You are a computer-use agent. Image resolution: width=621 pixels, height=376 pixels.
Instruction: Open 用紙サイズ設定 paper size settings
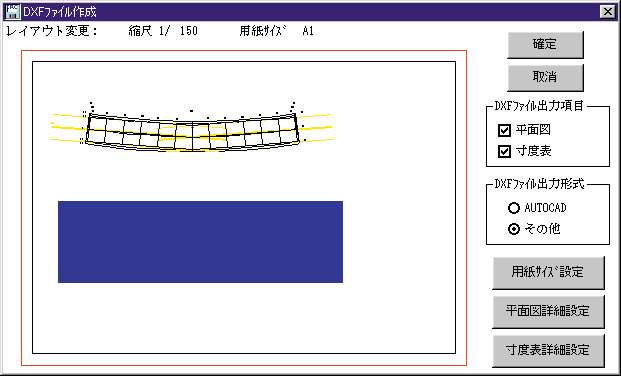point(548,273)
